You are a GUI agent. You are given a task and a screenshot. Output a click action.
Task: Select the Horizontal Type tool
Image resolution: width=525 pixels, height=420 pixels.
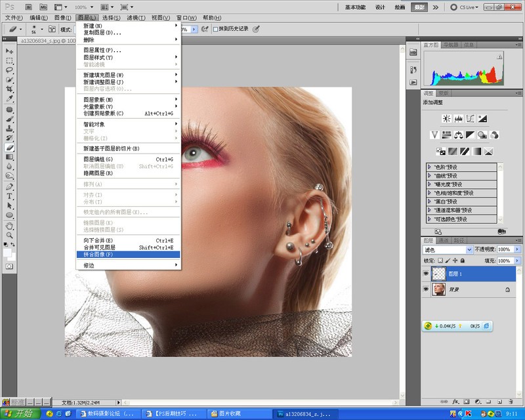point(9,196)
